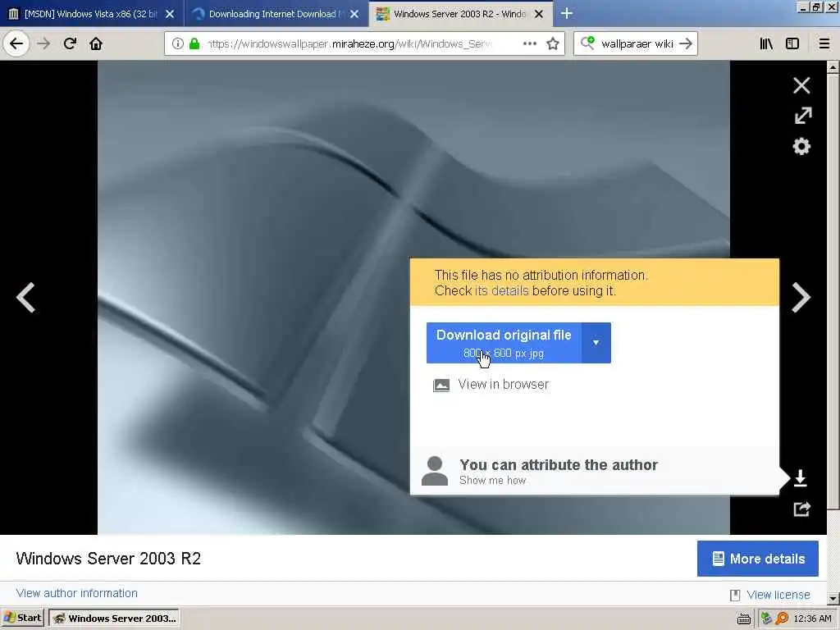Image resolution: width=840 pixels, height=630 pixels.
Task: Close the MSDN Windows Vista tab
Action: click(170, 14)
